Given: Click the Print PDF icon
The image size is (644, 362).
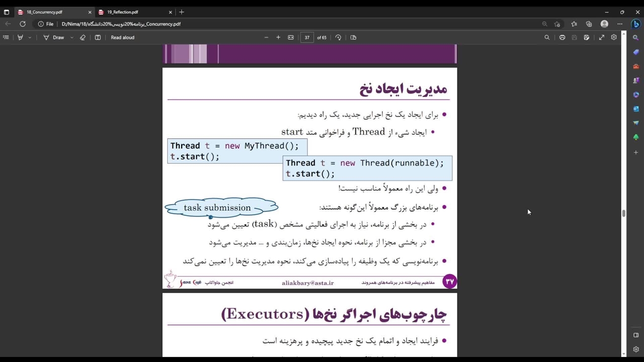Looking at the screenshot, I should tap(562, 37).
